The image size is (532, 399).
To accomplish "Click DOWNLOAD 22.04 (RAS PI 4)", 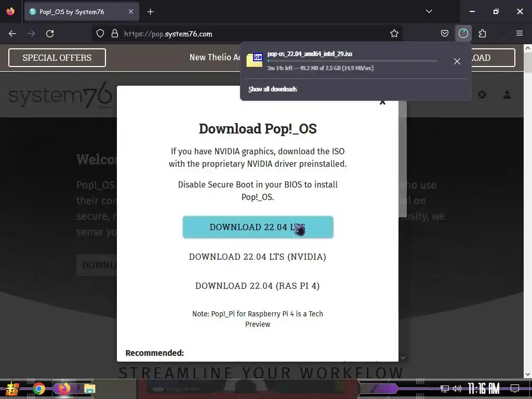I will pyautogui.click(x=258, y=286).
